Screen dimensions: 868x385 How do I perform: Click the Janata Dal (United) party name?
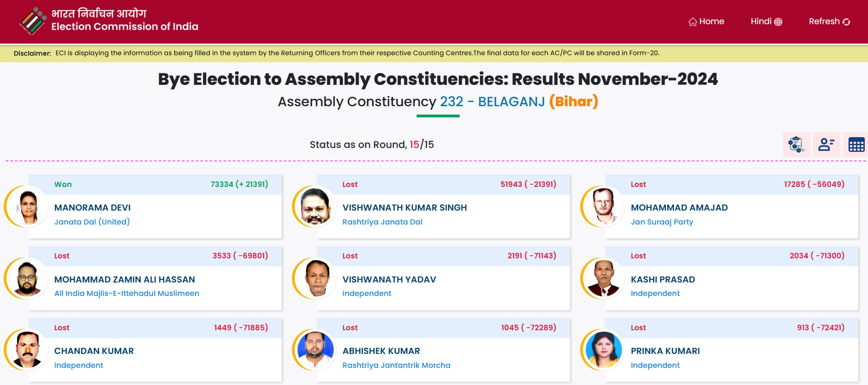coord(92,222)
